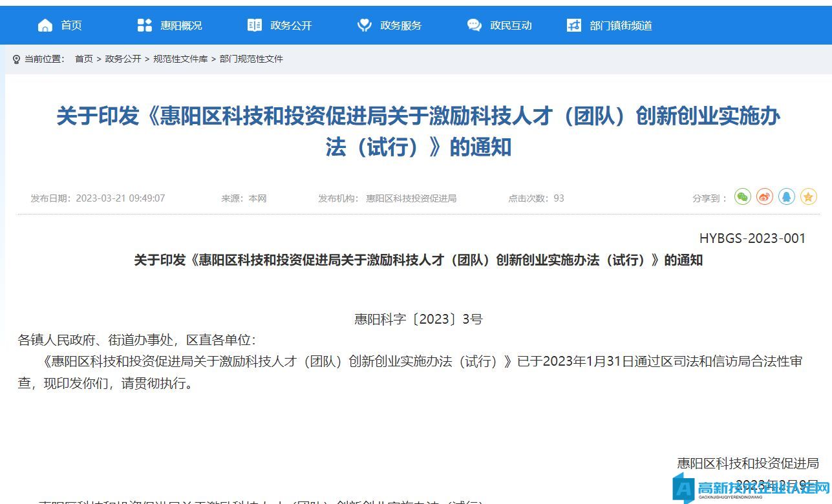Click the home icon beside 首页
Screen dimensions: 832x504
(45, 25)
